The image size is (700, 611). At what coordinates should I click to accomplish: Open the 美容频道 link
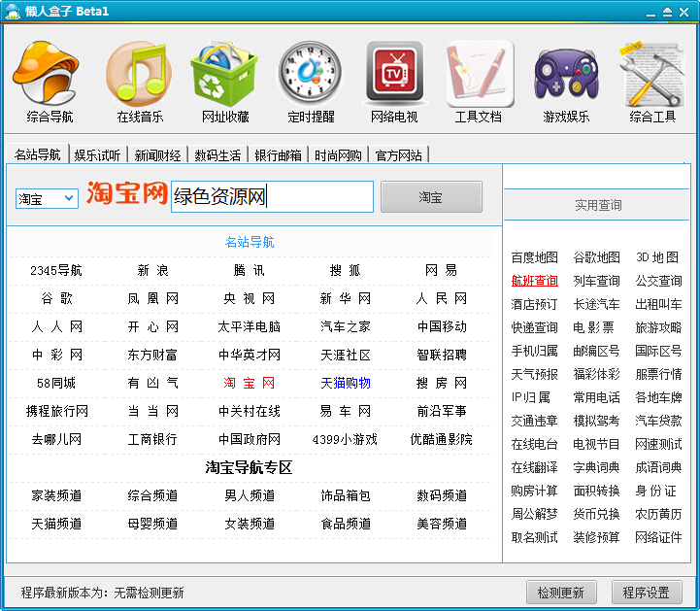[x=442, y=524]
